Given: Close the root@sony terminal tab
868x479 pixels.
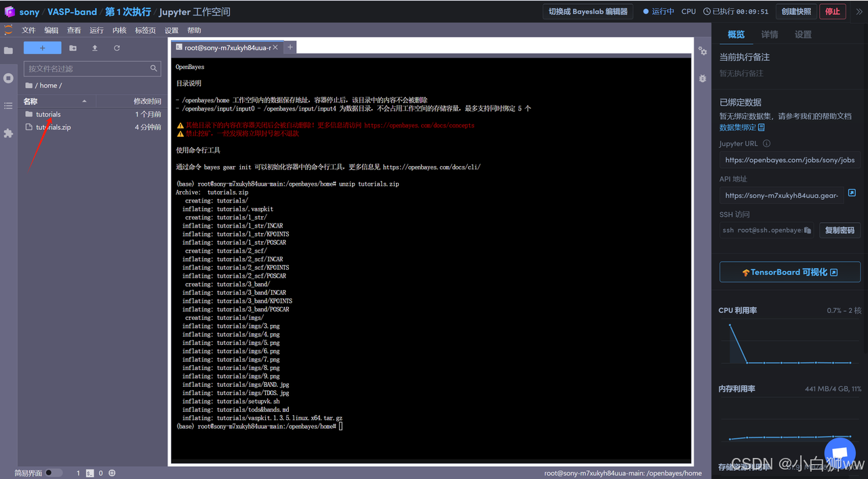Looking at the screenshot, I should click(275, 47).
